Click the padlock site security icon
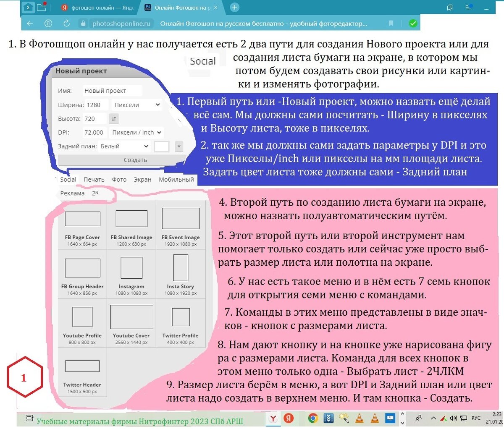The height and width of the screenshot is (429, 504). (x=83, y=24)
